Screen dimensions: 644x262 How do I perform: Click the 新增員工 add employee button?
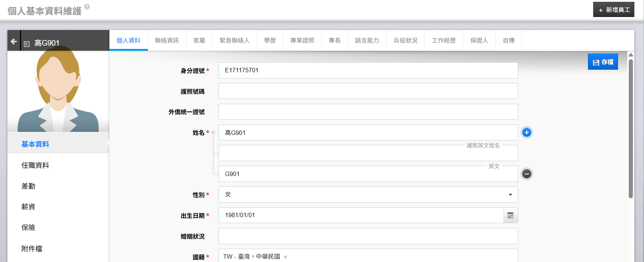coord(614,10)
